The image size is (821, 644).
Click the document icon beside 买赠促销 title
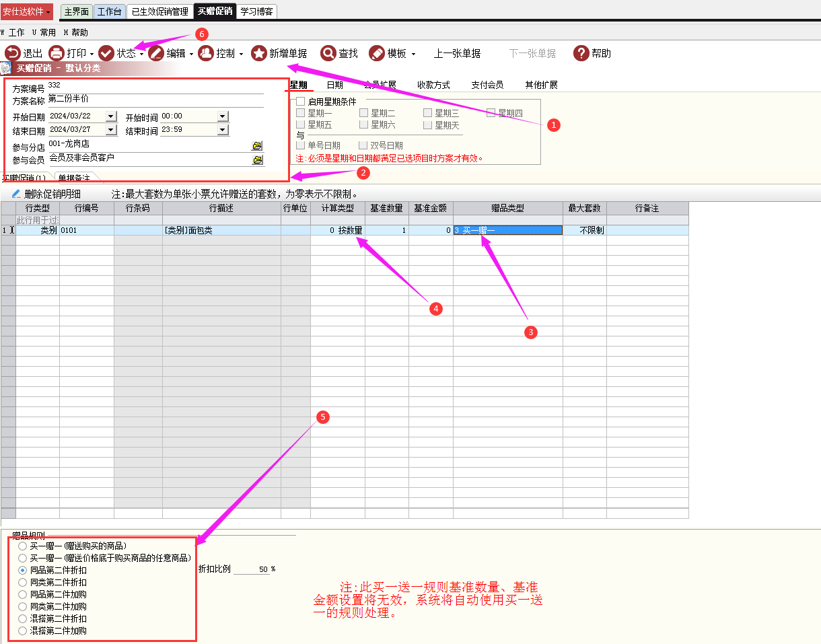[6, 68]
